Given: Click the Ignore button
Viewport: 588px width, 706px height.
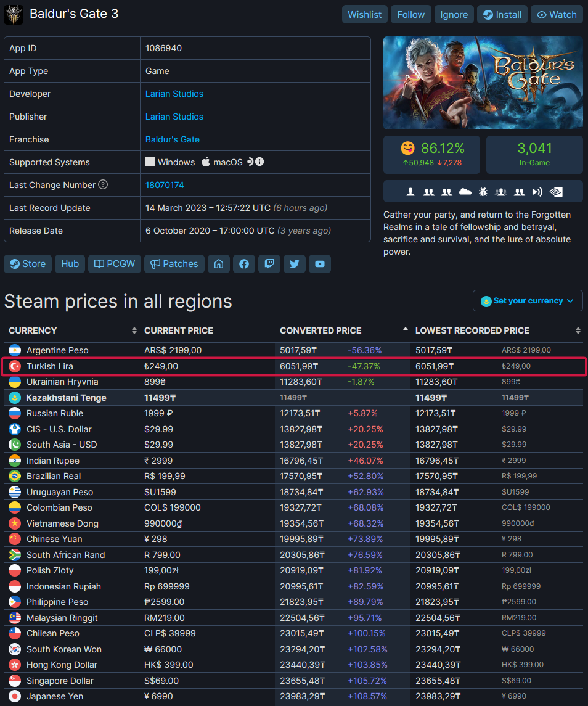Looking at the screenshot, I should click(x=454, y=15).
